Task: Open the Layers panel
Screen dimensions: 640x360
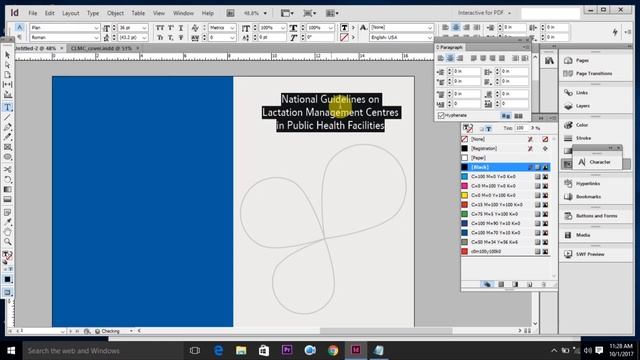Action: (x=582, y=106)
